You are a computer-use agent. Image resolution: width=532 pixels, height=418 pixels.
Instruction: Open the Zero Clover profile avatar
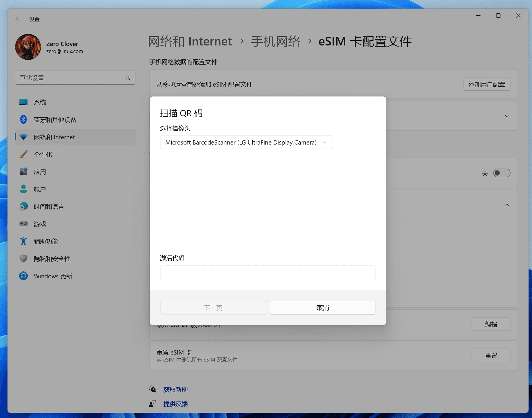click(x=28, y=47)
